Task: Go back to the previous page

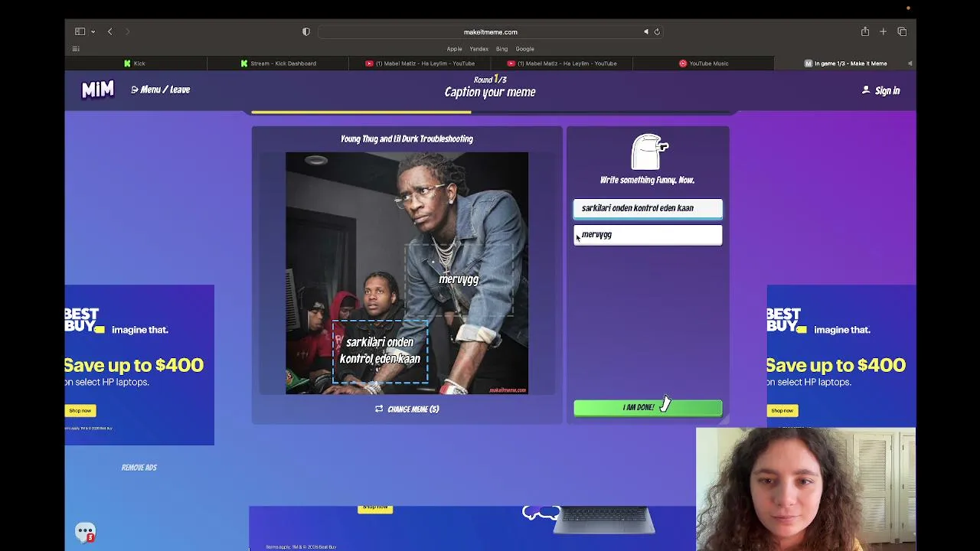Action: [x=110, y=31]
